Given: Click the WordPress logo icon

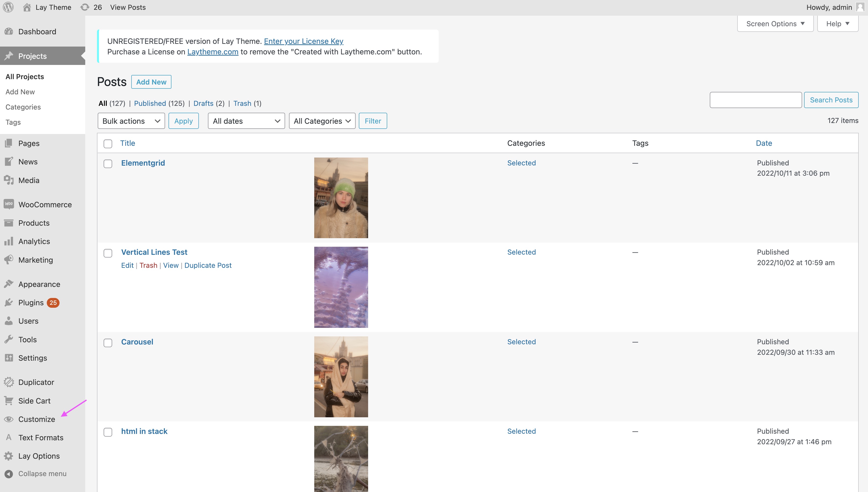Looking at the screenshot, I should [8, 7].
